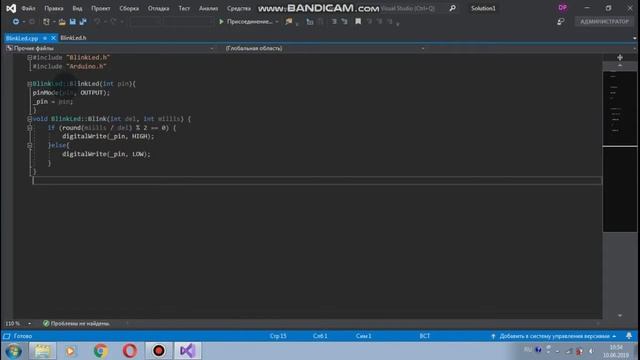Click the find in files toolbar icon
Screen dimensions: 640x360
pos(289,22)
